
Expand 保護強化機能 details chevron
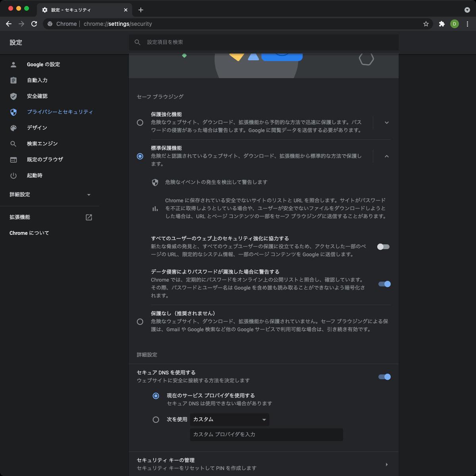point(387,123)
